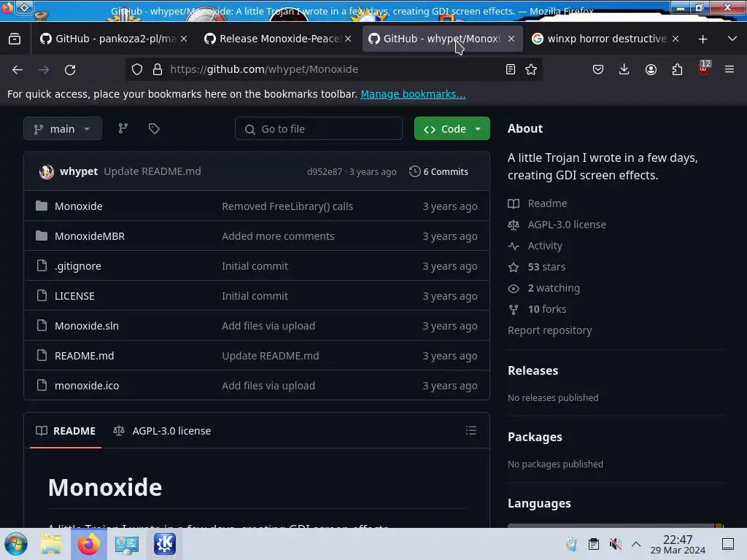
Task: Select the README tab
Action: click(x=66, y=431)
